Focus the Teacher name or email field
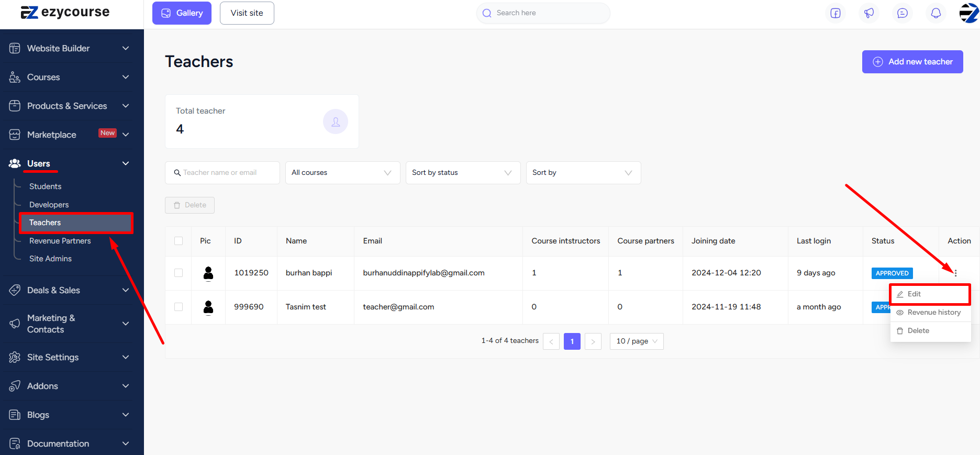 coord(222,173)
